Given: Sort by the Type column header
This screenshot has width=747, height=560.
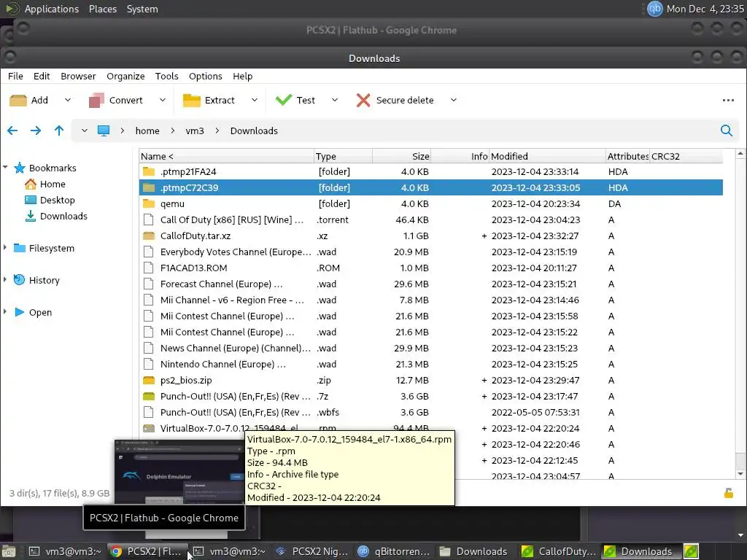Looking at the screenshot, I should point(343,156).
